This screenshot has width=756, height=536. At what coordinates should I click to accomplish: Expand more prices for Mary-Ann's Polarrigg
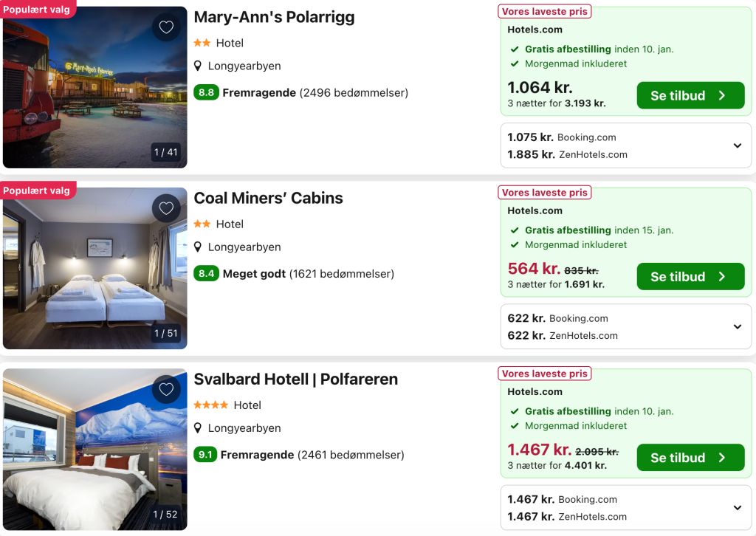(737, 145)
